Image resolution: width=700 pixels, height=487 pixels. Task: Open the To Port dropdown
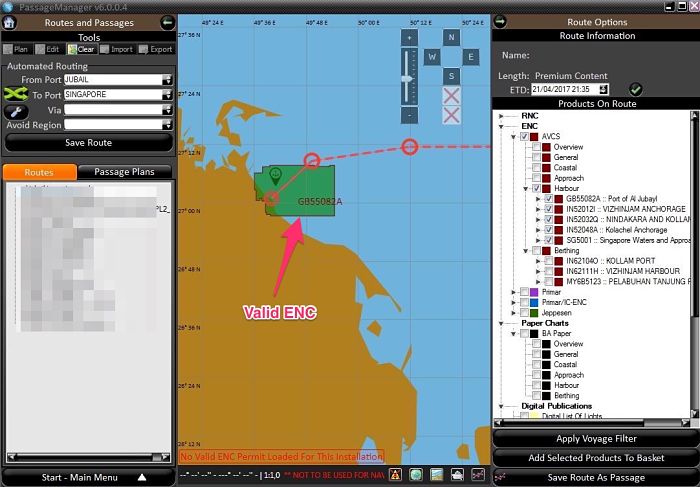[x=166, y=94]
